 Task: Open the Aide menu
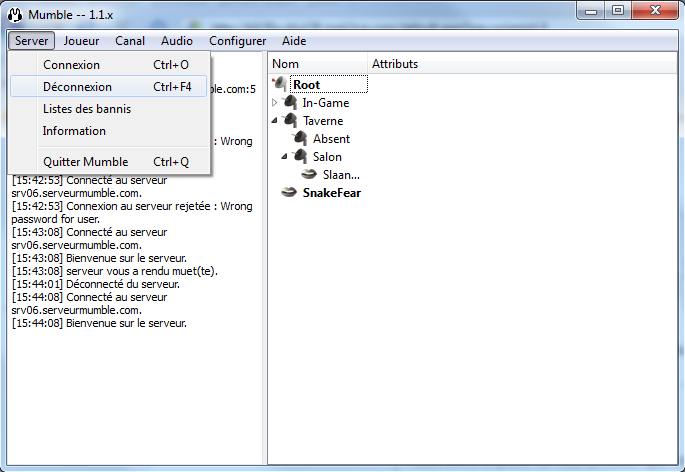pyautogui.click(x=294, y=41)
